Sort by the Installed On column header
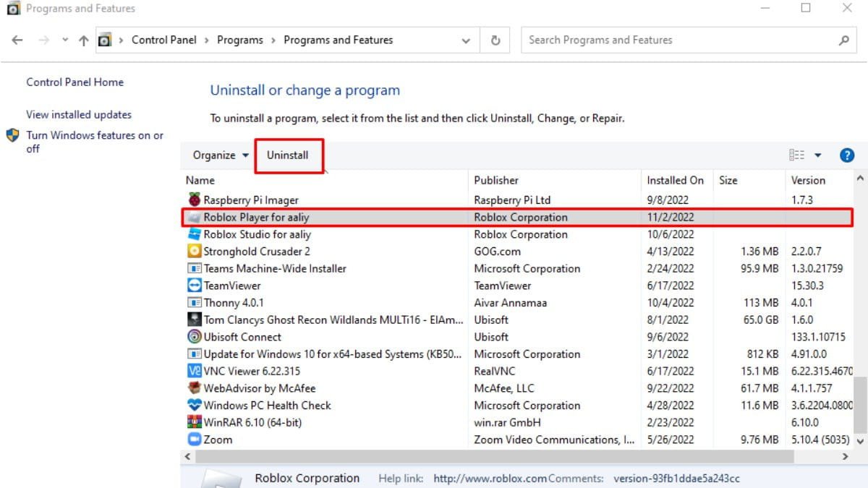The image size is (868, 488). [x=676, y=180]
